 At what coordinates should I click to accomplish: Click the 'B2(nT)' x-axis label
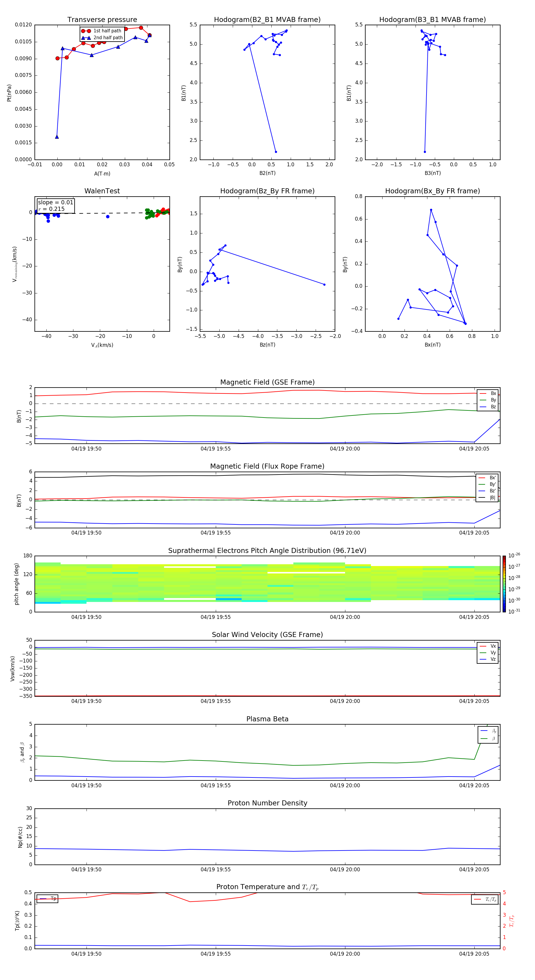(267, 173)
